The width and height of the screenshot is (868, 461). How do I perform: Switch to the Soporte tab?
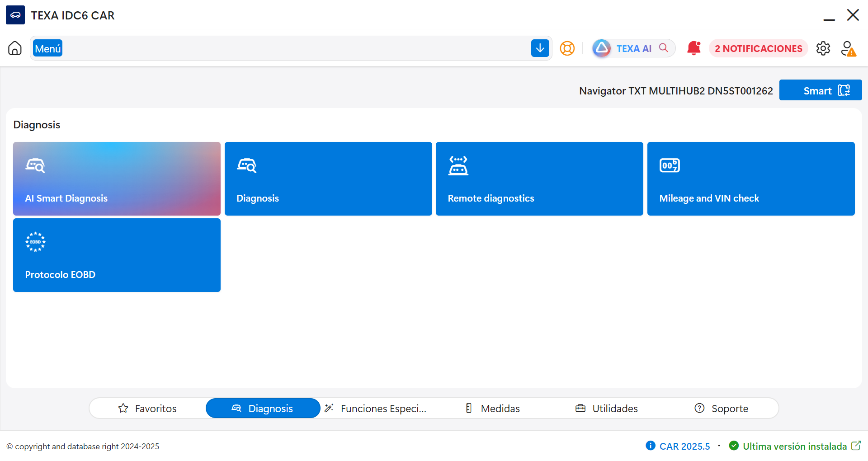click(722, 408)
